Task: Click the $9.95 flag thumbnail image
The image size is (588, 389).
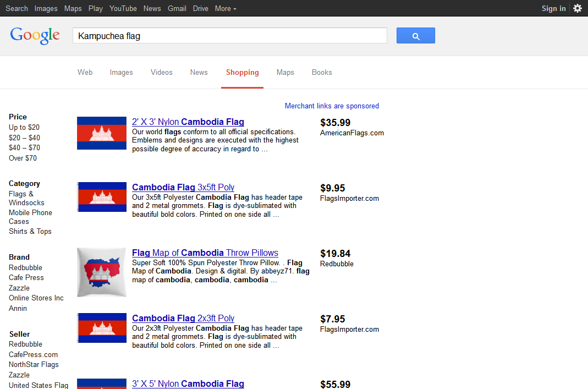Action: [x=102, y=197]
